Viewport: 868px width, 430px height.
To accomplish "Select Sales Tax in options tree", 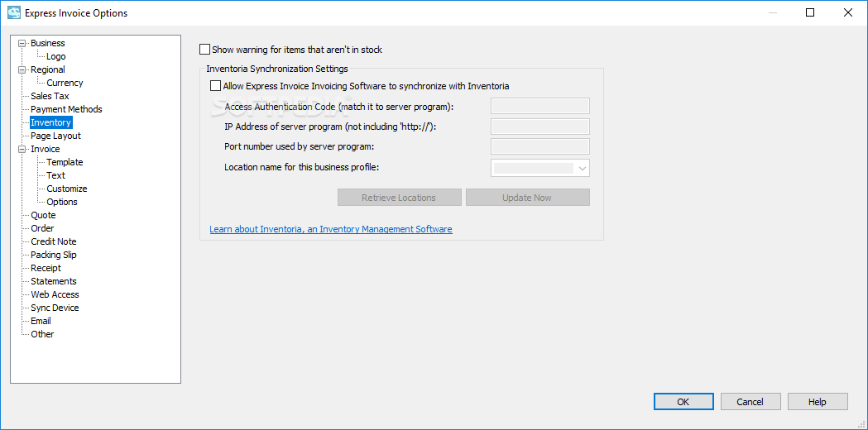I will coord(50,96).
